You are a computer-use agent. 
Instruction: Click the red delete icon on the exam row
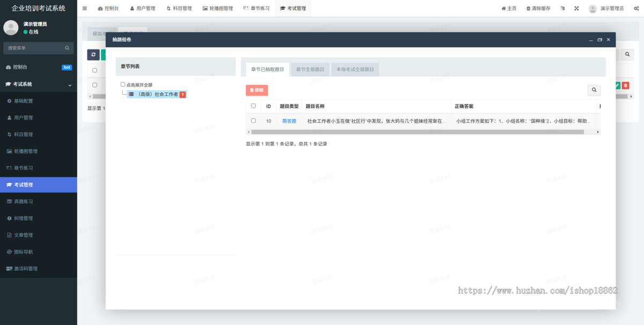point(626,85)
